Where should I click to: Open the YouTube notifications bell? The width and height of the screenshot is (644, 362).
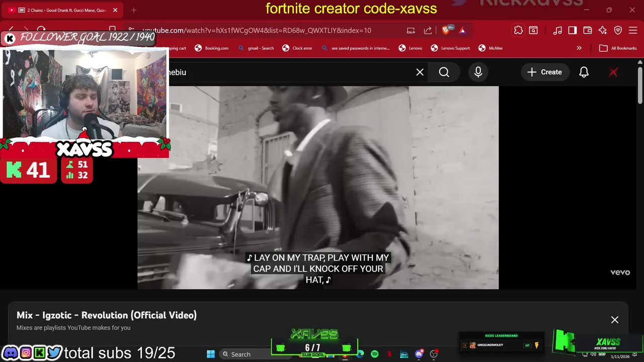584,72
